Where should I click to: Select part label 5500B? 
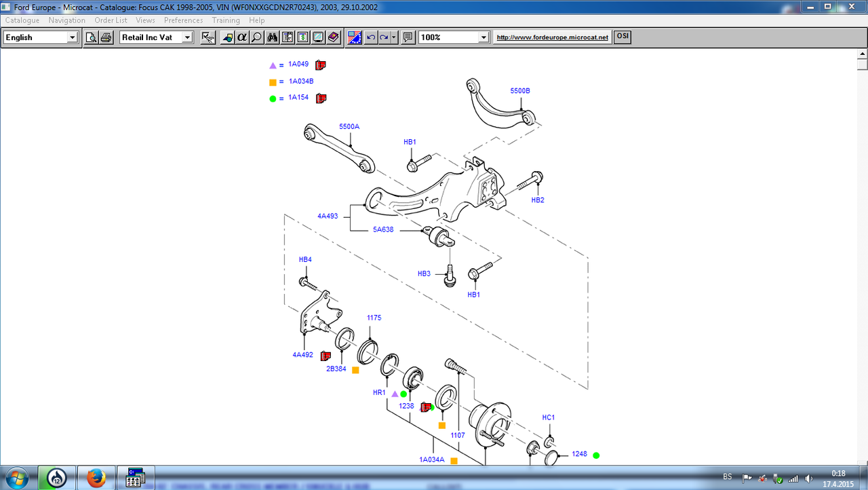tap(520, 90)
